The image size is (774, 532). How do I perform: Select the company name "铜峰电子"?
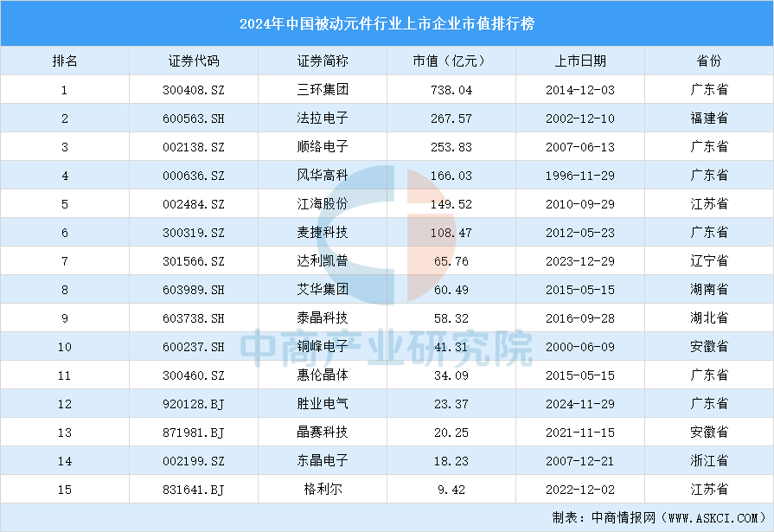(x=323, y=347)
